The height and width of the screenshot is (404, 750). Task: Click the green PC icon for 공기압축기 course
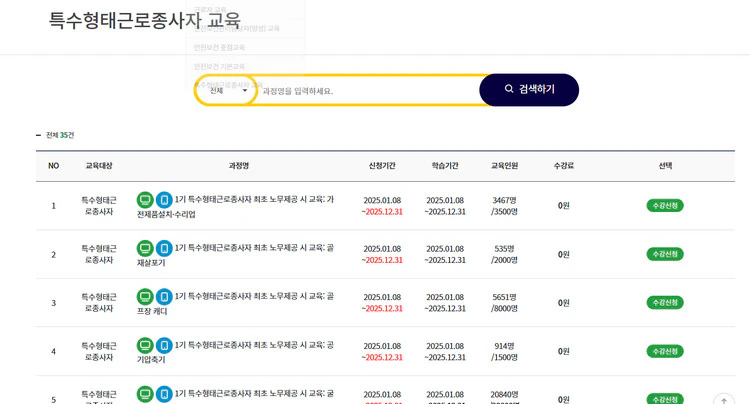(x=145, y=345)
